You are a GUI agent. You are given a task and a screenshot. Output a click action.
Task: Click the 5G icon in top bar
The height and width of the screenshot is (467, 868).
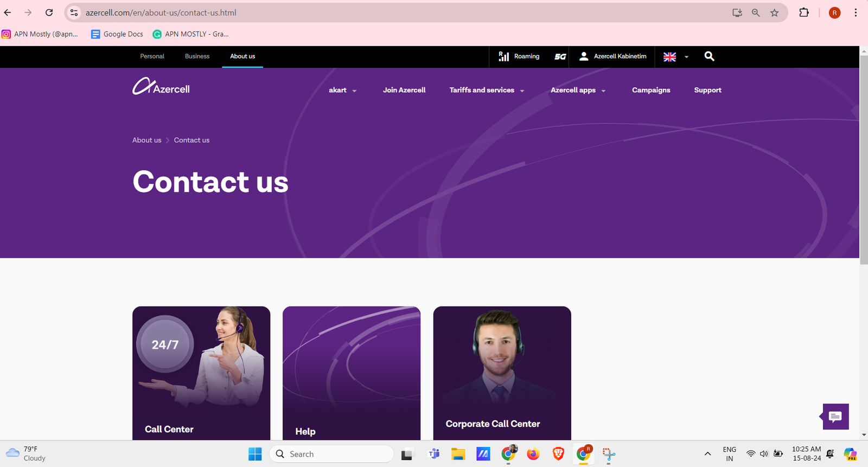pos(560,56)
